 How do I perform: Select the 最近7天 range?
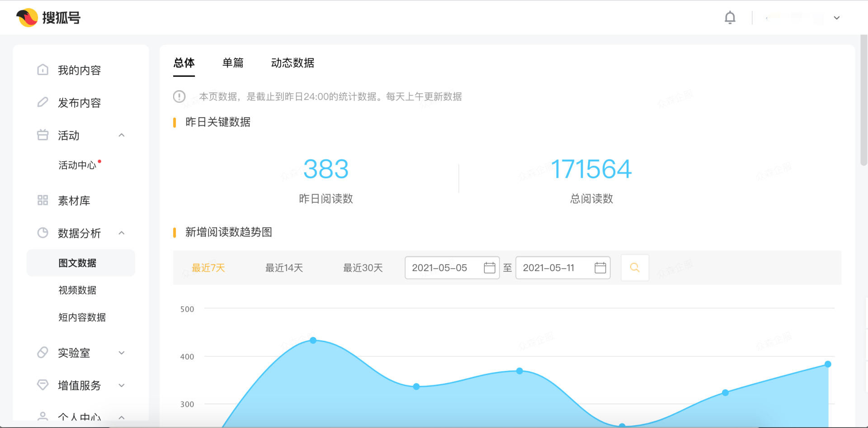pyautogui.click(x=208, y=268)
